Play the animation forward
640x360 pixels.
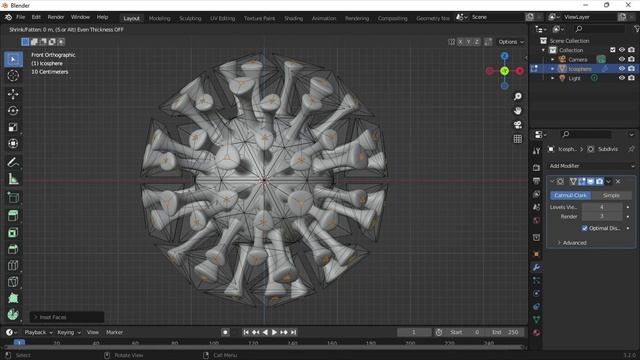coord(274,332)
